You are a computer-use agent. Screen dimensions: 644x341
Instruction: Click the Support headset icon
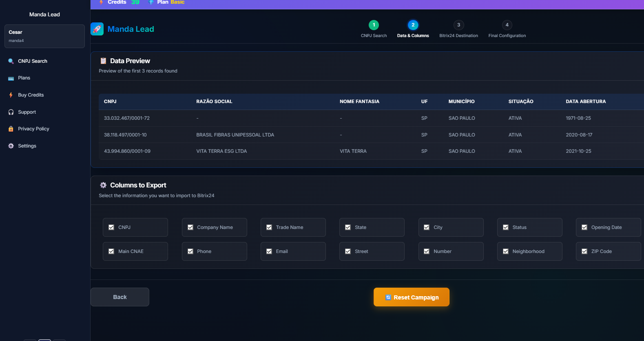click(x=11, y=112)
